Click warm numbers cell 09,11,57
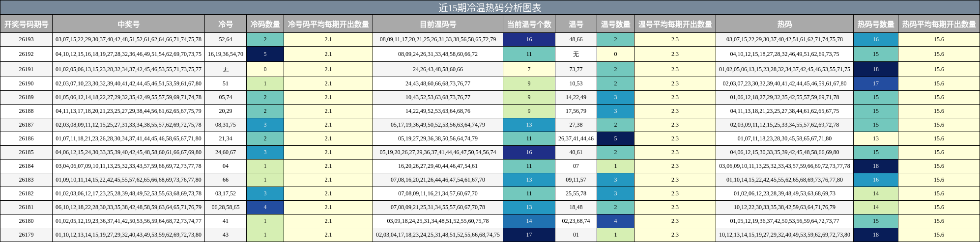Image resolution: width=980 pixels, height=242 pixels. [x=576, y=180]
